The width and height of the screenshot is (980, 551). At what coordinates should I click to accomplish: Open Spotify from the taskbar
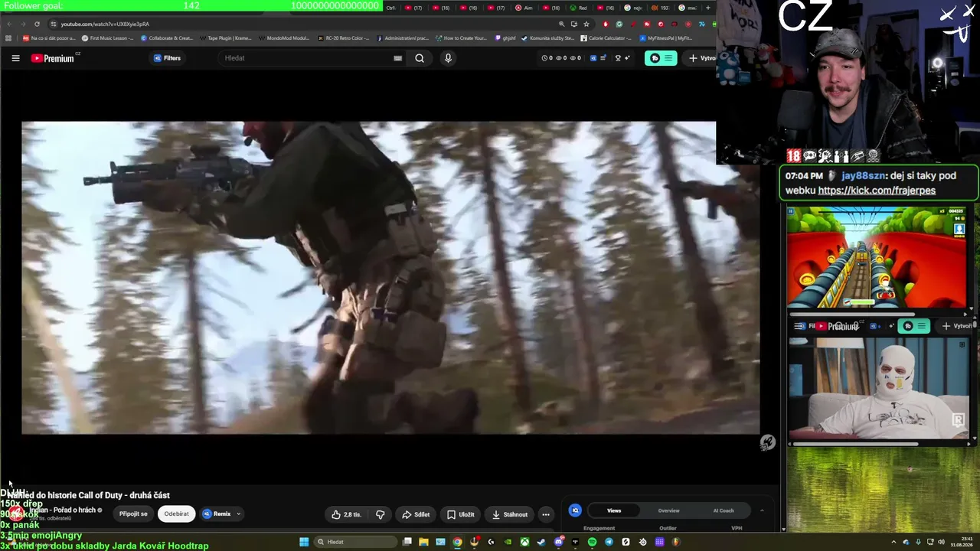tap(592, 542)
